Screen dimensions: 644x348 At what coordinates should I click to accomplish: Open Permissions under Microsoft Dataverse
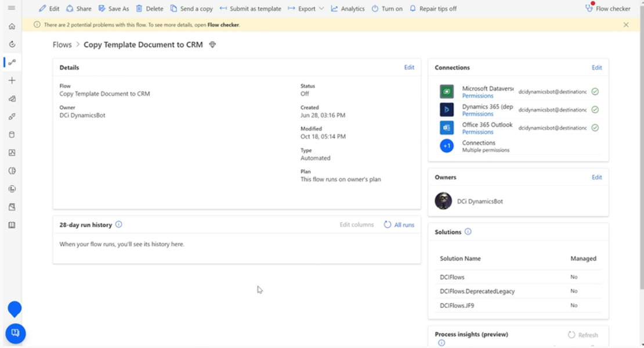click(x=477, y=96)
